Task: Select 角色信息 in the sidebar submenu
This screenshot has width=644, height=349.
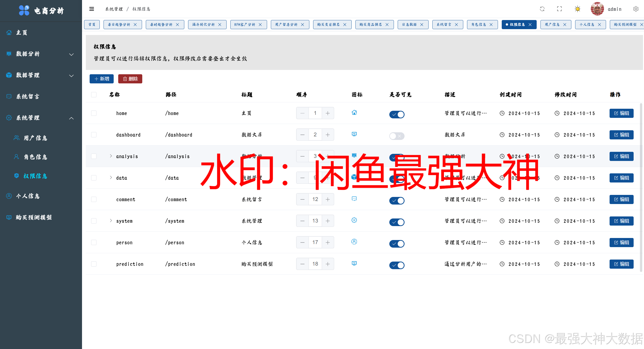Action: 35,157
